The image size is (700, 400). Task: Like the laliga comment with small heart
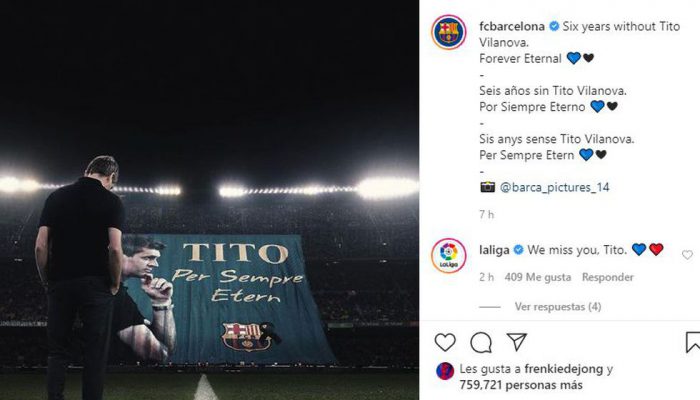click(x=687, y=255)
